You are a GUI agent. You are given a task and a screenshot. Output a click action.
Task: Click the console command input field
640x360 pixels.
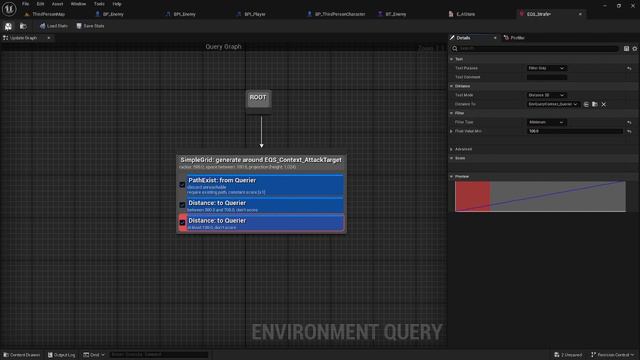[159, 355]
